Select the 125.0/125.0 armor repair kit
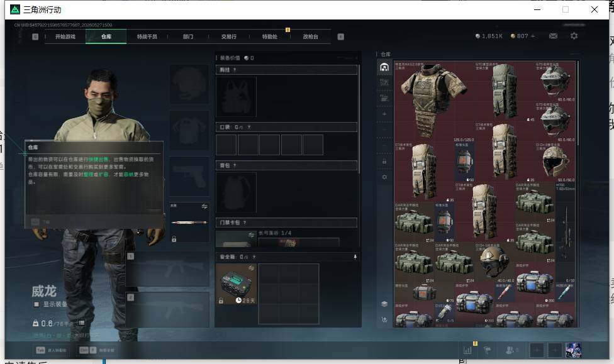Viewport: 614px width, 364px height. pyautogui.click(x=464, y=162)
